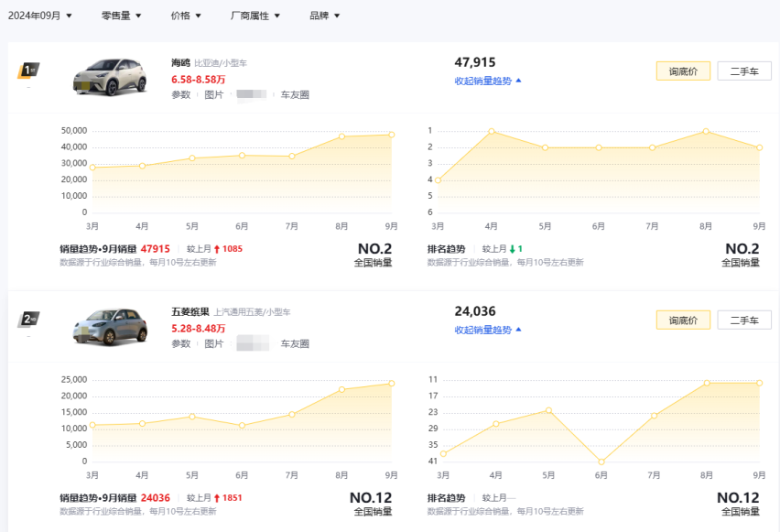Image resolution: width=780 pixels, height=532 pixels.
Task: Click the red value 24036 under 五菱缤果 chart
Action: click(156, 497)
